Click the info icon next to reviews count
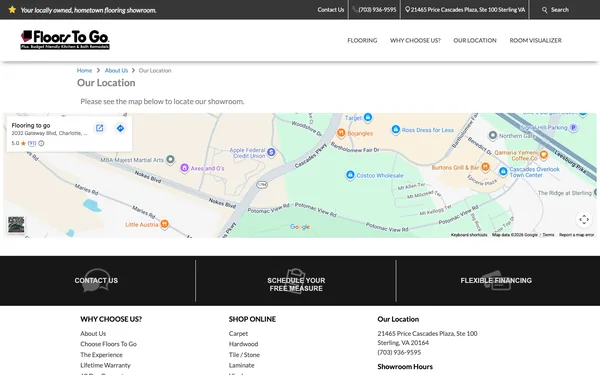The width and height of the screenshot is (600, 375). pos(41,143)
